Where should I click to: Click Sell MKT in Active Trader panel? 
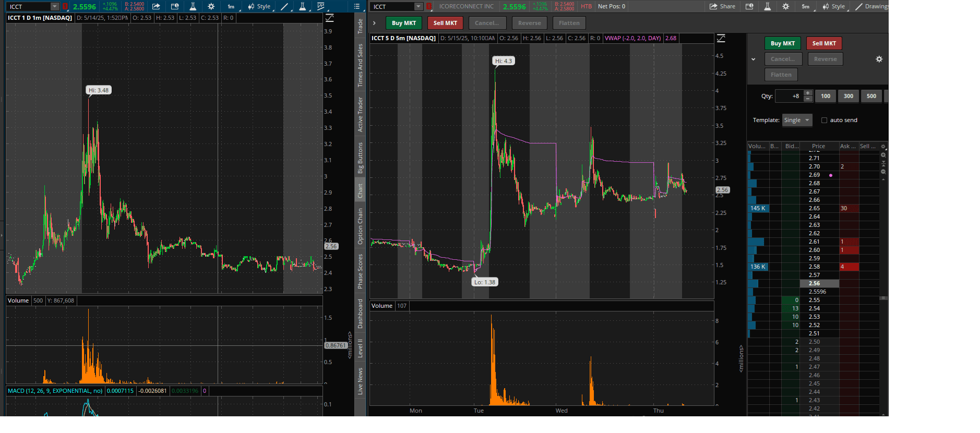point(824,43)
